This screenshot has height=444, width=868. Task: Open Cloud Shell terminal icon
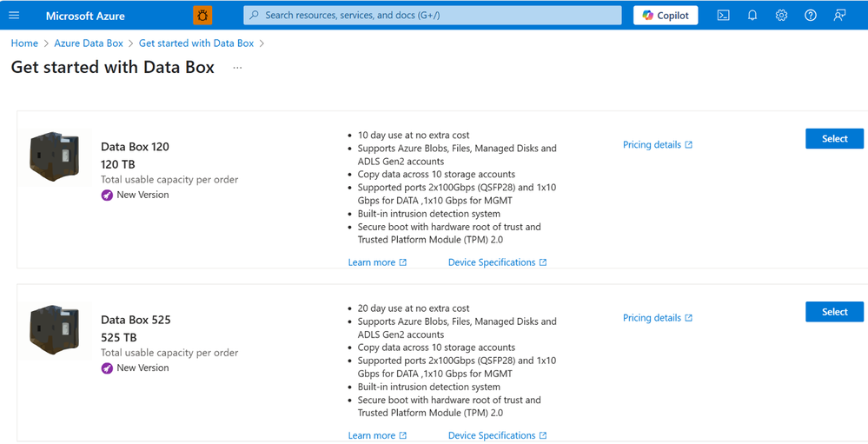(723, 16)
